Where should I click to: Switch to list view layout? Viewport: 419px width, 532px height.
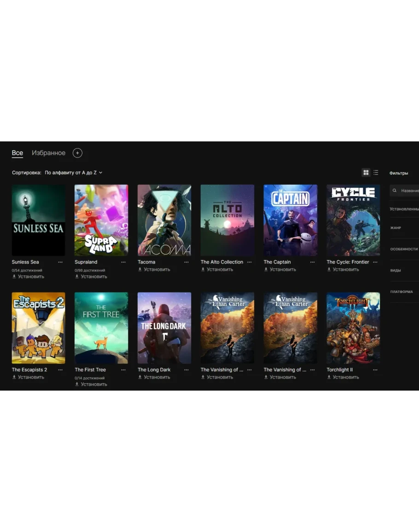pos(376,173)
